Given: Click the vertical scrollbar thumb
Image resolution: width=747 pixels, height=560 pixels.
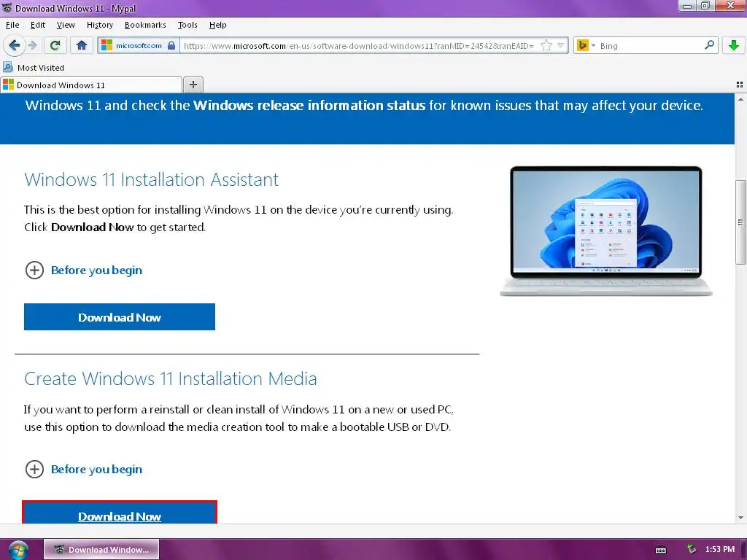Looking at the screenshot, I should click(740, 222).
